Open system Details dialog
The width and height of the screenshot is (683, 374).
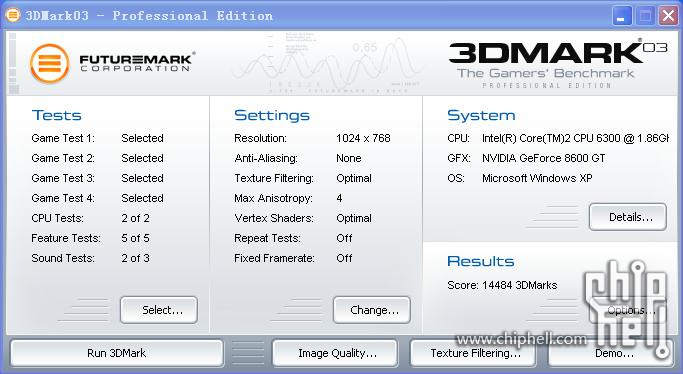click(628, 217)
